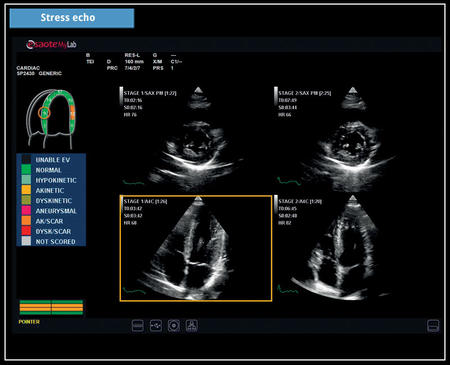Click the first toolbar icon with horizontal bars

click(x=138, y=326)
